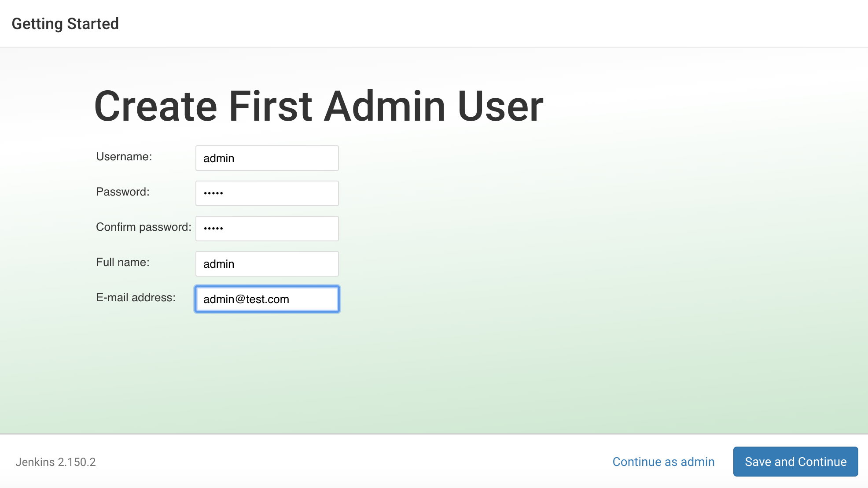Focus the E-mail address field
The width and height of the screenshot is (868, 488).
(x=267, y=299)
